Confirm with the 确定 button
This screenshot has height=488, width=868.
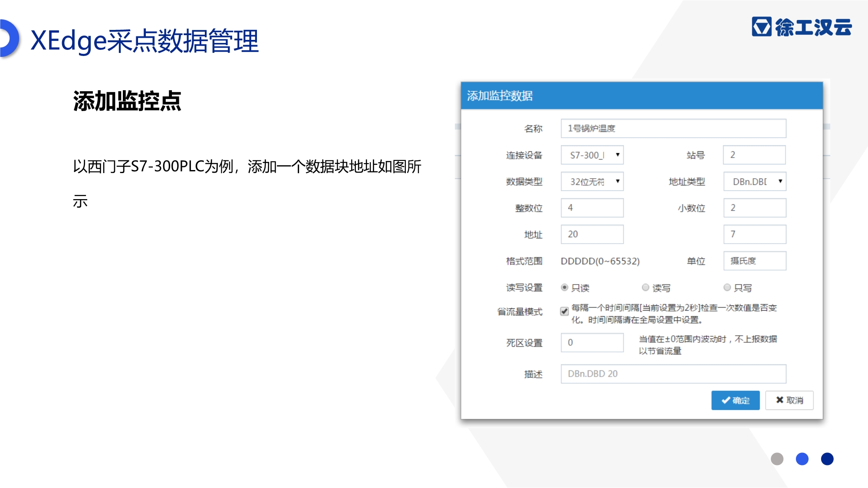pos(736,400)
